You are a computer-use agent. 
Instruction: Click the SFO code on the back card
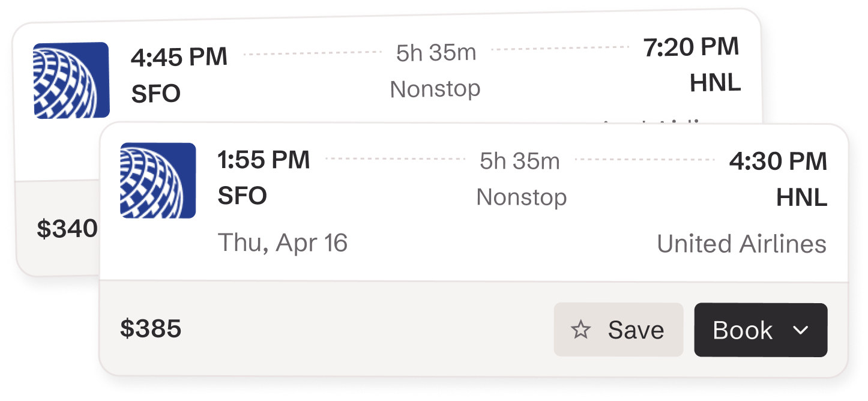tap(155, 94)
